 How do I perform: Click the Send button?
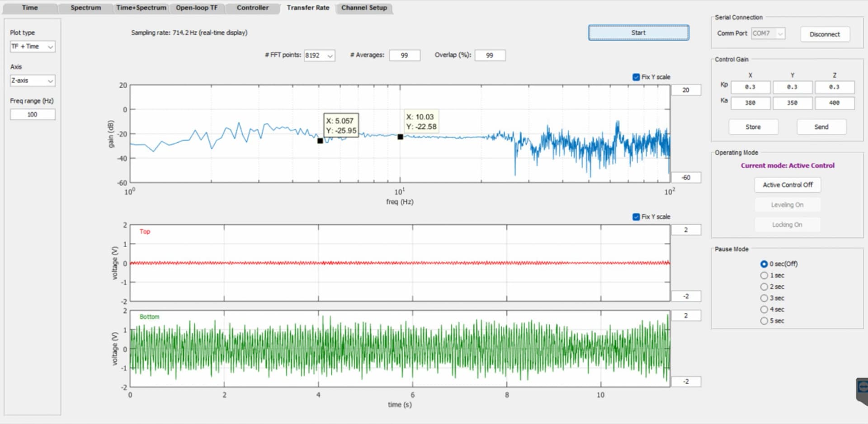pos(821,127)
